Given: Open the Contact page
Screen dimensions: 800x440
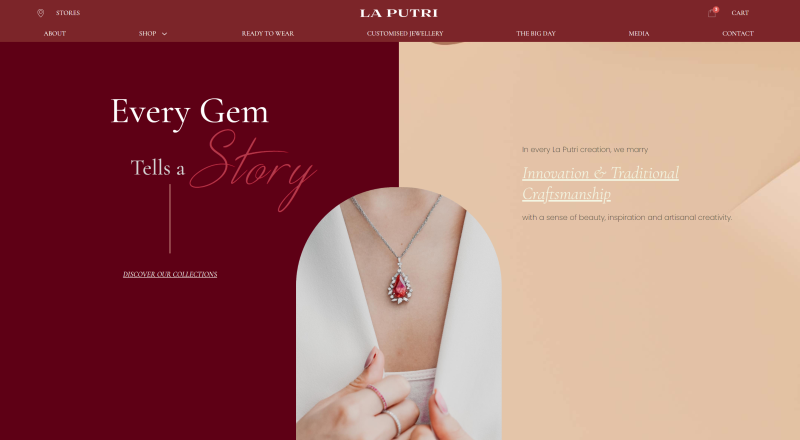Looking at the screenshot, I should click(x=738, y=34).
